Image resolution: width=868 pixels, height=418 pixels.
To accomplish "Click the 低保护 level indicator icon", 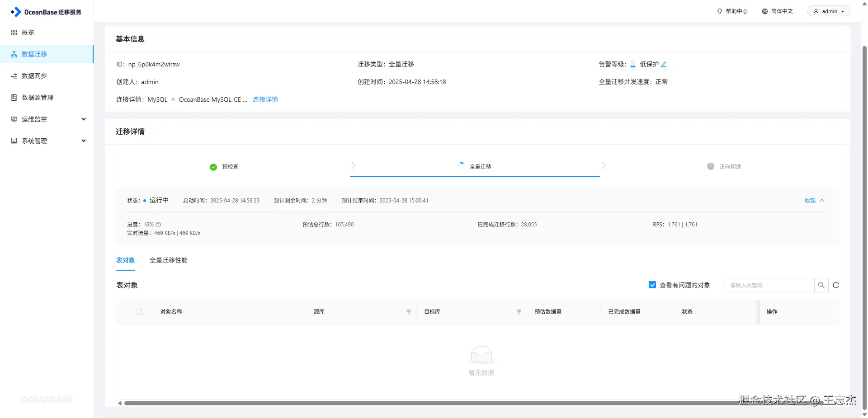I will (633, 64).
